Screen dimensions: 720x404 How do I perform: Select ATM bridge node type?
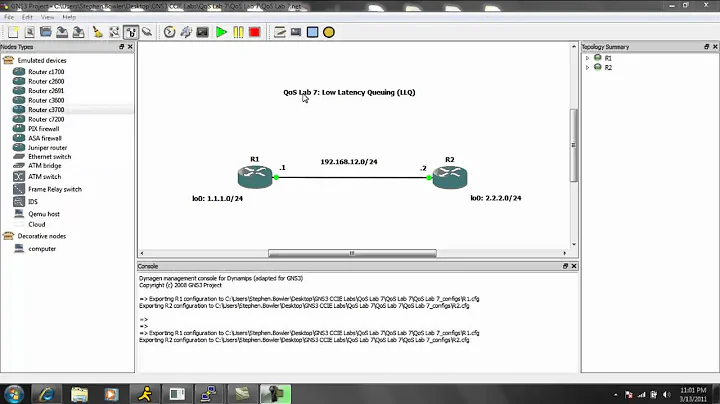point(45,166)
